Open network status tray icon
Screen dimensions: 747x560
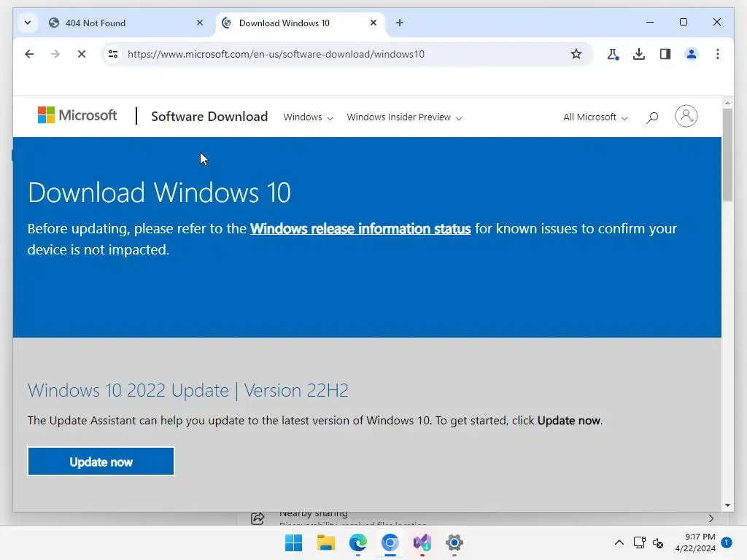(x=639, y=542)
